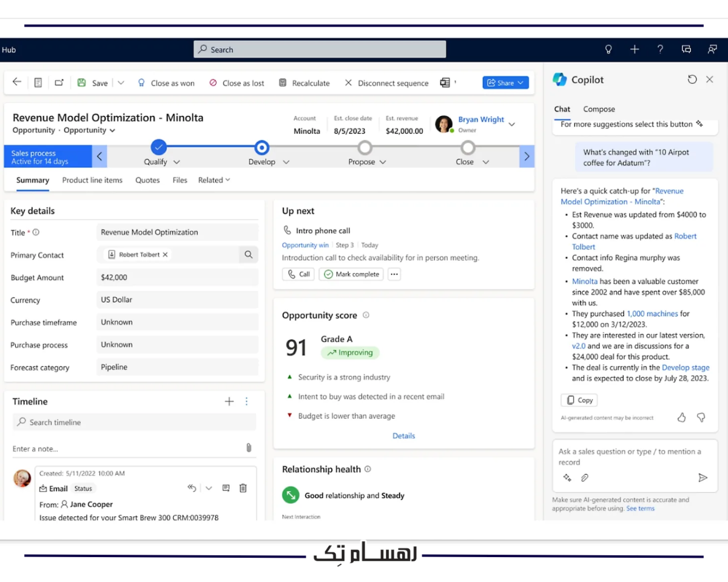Switch to the Product line items tab
The height and width of the screenshot is (582, 728).
92,180
